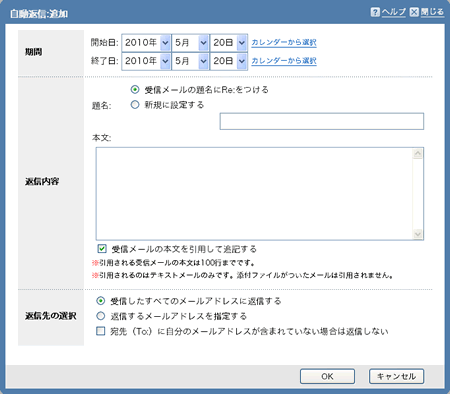This screenshot has width=450, height=394.
Task: Toggle 受信メールの本文を引用して追記する checkbox
Action: tap(102, 249)
